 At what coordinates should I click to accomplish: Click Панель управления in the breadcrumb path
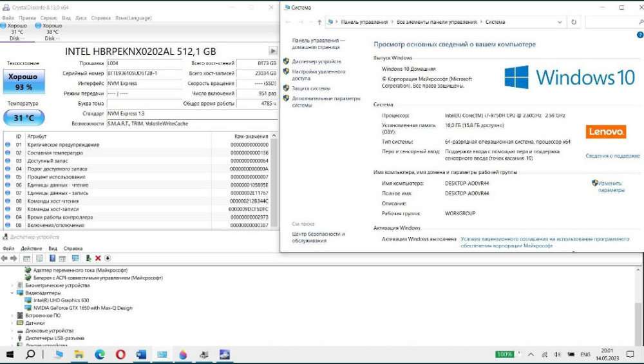coord(364,22)
